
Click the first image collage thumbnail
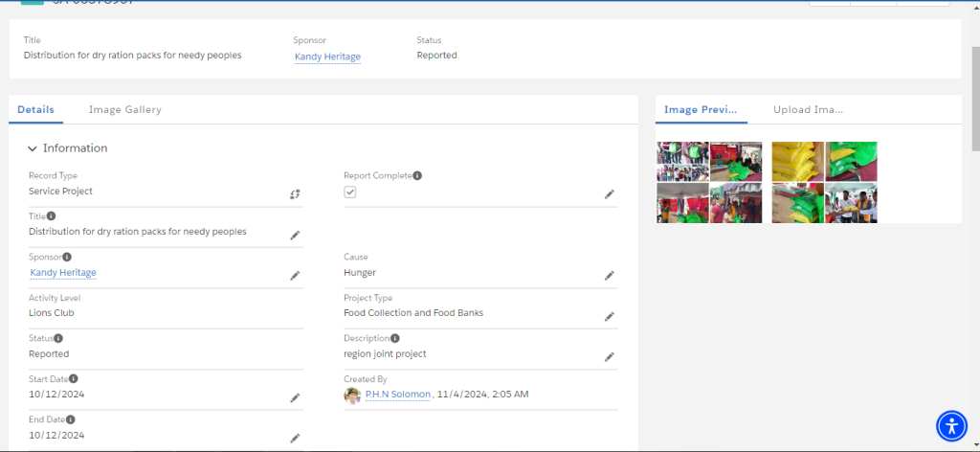click(x=709, y=182)
